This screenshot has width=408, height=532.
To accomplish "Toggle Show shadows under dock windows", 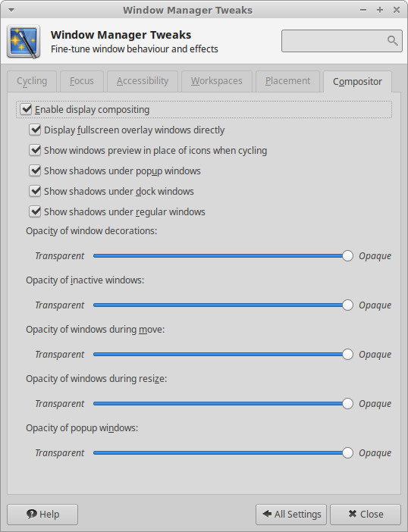I will (35, 191).
